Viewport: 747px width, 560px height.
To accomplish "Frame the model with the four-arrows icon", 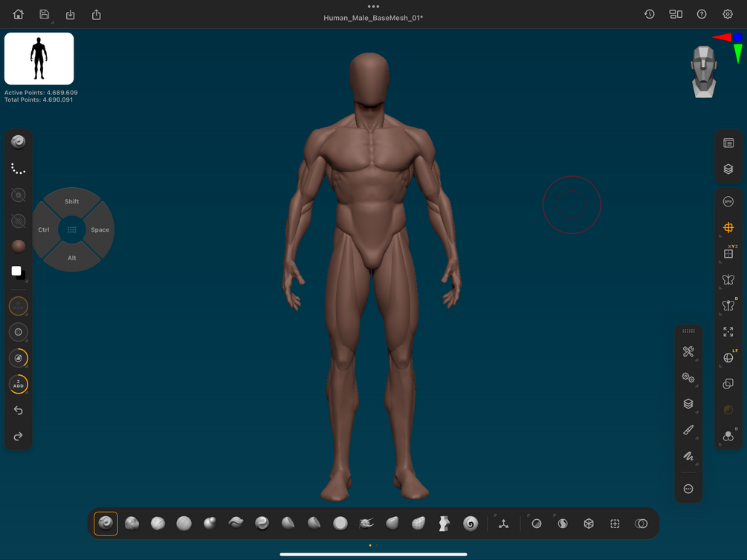I will pyautogui.click(x=728, y=331).
